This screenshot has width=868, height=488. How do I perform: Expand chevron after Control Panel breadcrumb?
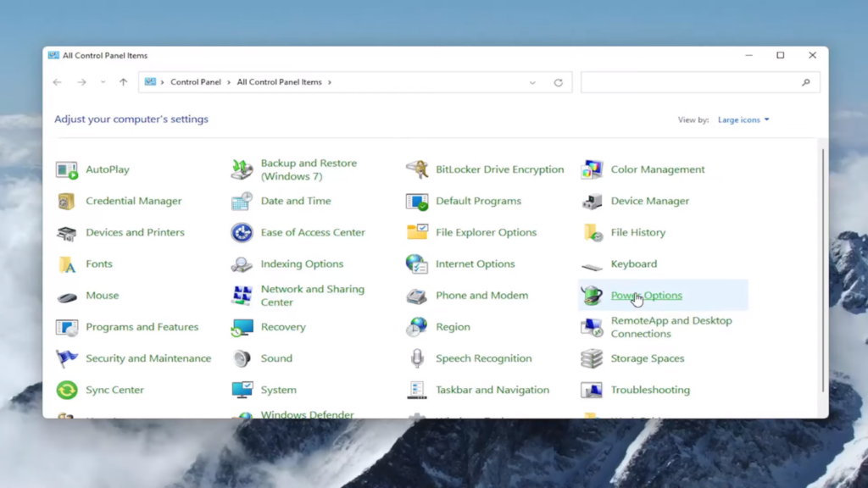(229, 82)
